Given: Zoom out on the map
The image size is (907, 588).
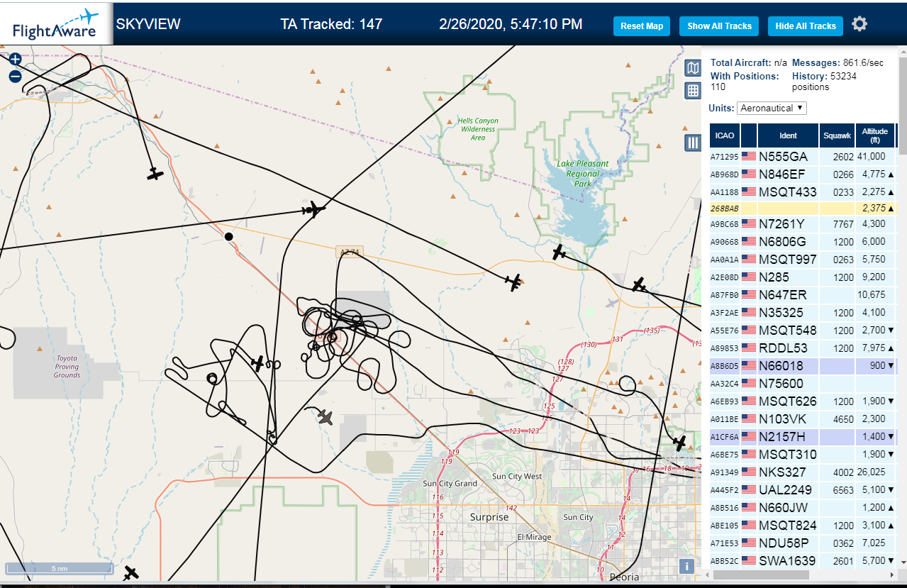Looking at the screenshot, I should pyautogui.click(x=15, y=77).
